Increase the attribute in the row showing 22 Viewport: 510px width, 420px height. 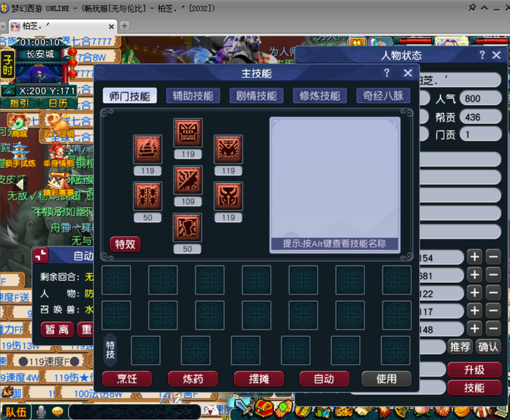click(474, 293)
